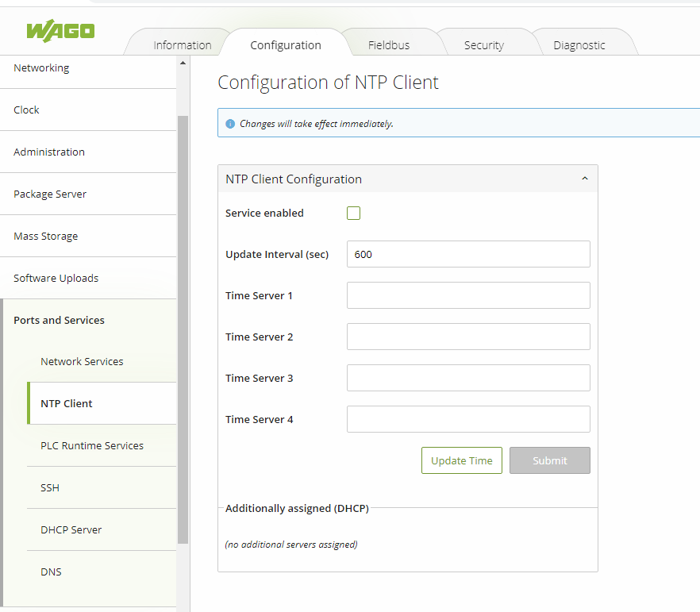Open the Clock menu item
Image resolution: width=700 pixels, height=612 pixels.
[x=88, y=110]
